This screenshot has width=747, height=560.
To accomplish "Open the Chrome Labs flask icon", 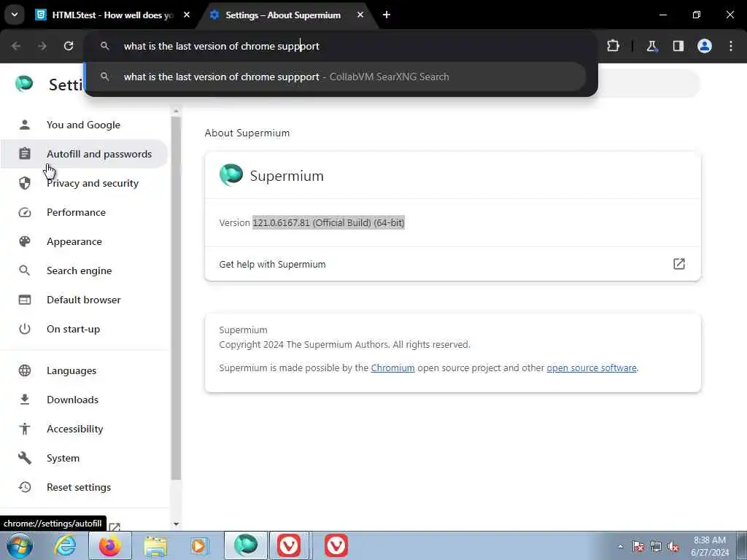I will tap(651, 46).
